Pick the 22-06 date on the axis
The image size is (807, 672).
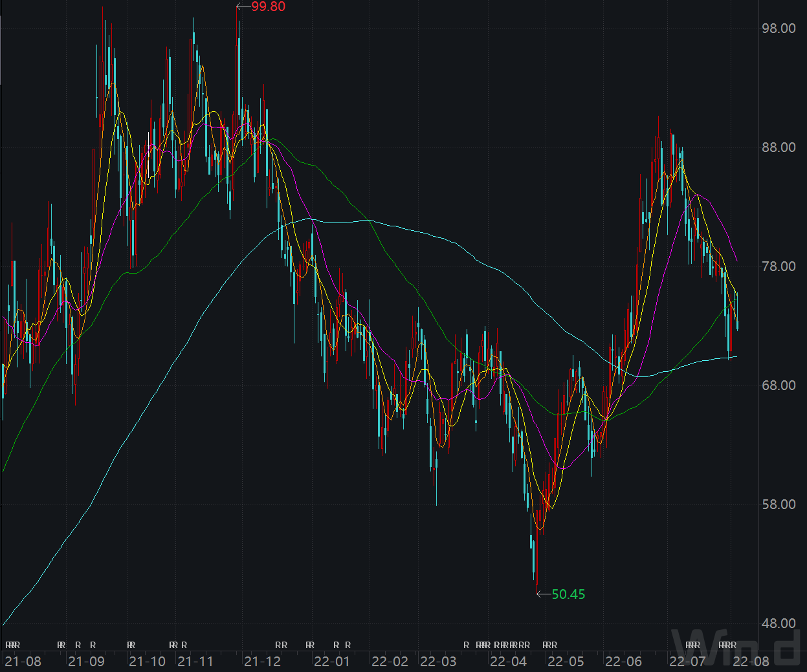pyautogui.click(x=623, y=662)
